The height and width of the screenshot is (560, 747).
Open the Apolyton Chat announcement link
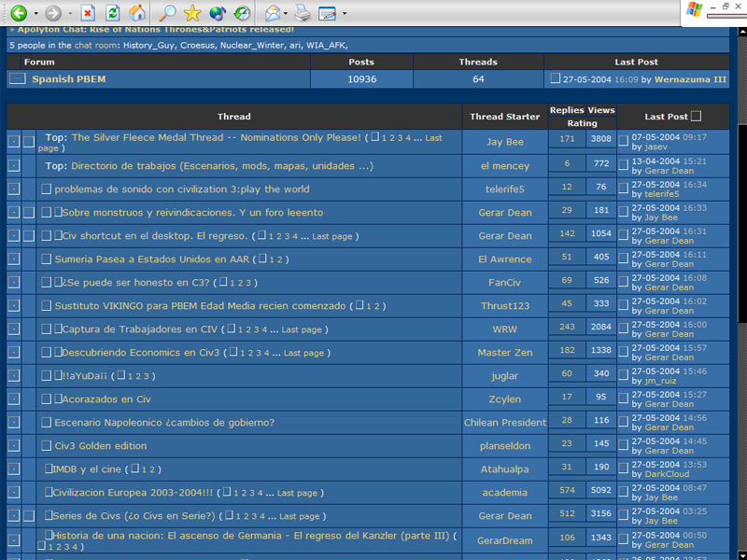pyautogui.click(x=156, y=30)
